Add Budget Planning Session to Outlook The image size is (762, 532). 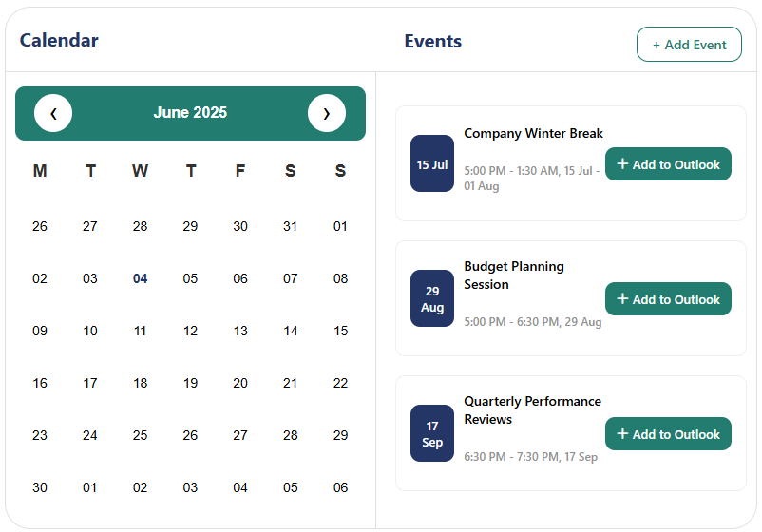pyautogui.click(x=668, y=299)
